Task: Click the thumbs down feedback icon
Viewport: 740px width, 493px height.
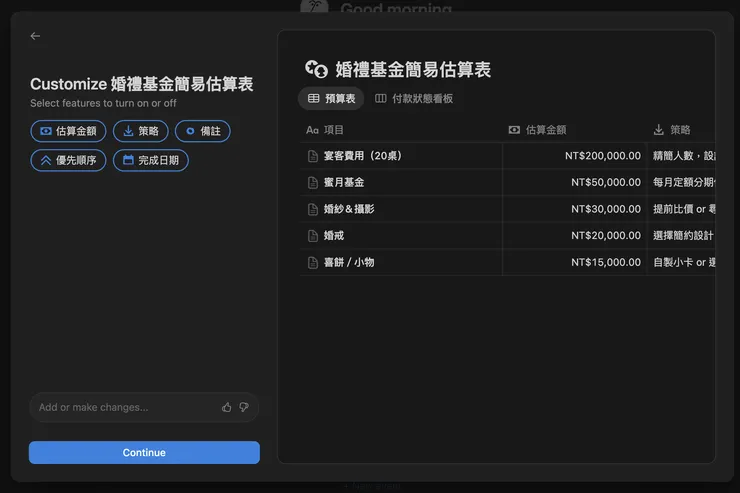Action: coord(244,407)
